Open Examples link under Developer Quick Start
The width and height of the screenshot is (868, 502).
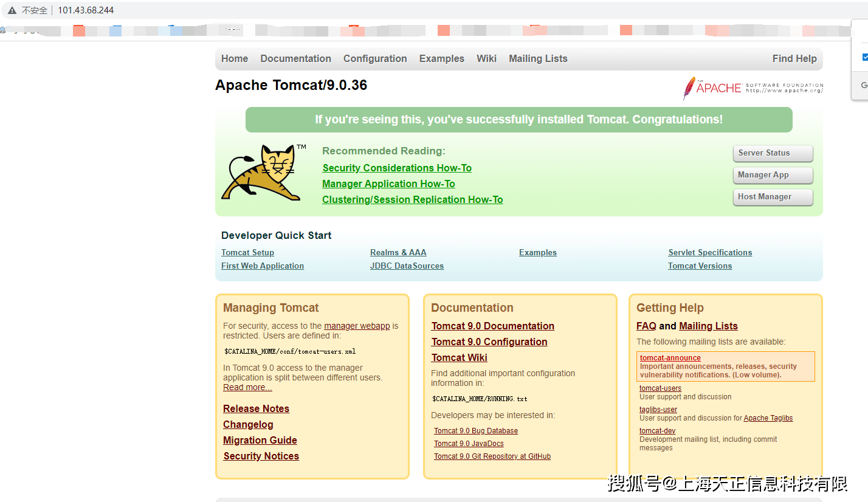pos(538,253)
